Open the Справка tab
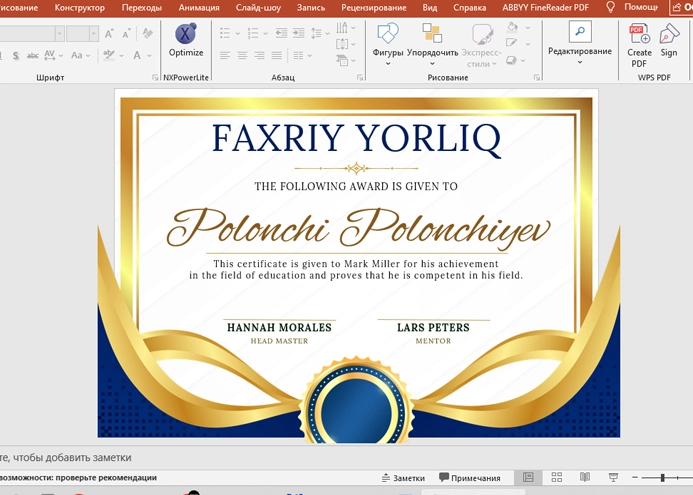Screen dimensions: 693x495 coord(469,8)
